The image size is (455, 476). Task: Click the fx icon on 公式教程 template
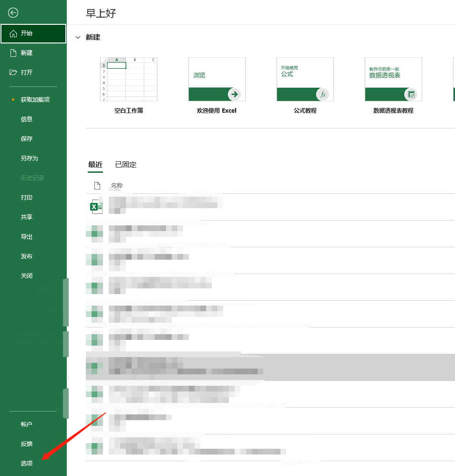click(x=323, y=95)
